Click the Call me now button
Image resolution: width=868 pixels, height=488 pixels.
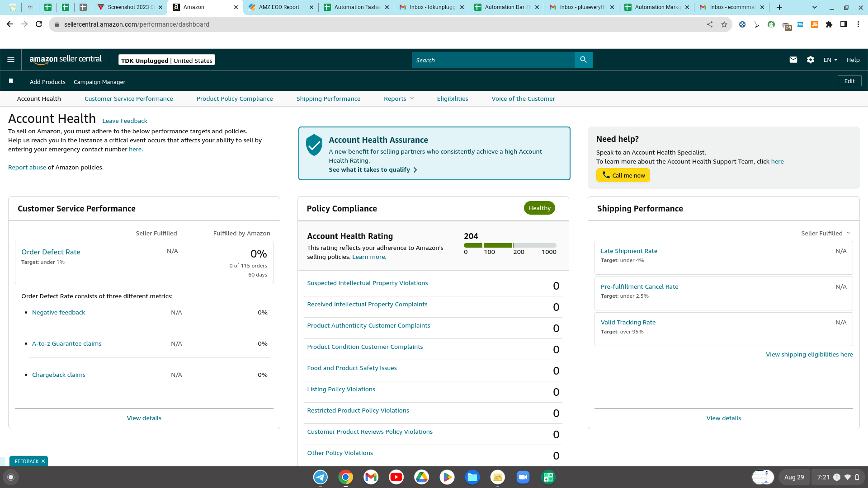click(623, 175)
